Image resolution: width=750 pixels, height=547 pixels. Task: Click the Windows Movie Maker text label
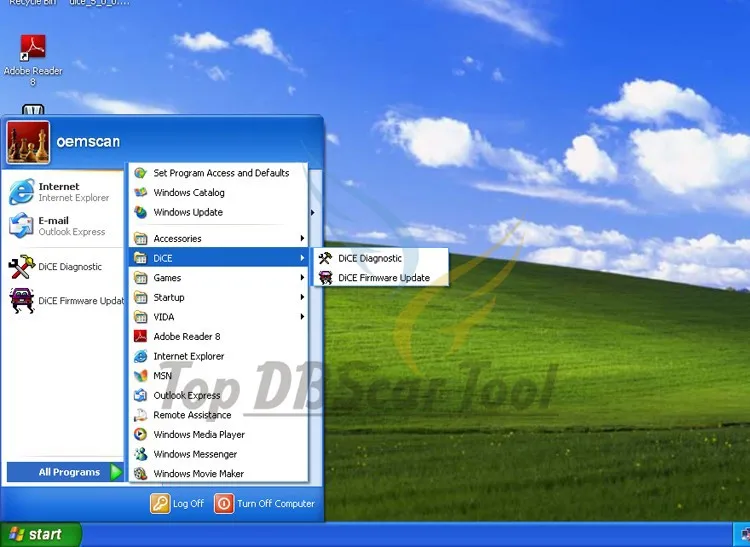point(199,473)
